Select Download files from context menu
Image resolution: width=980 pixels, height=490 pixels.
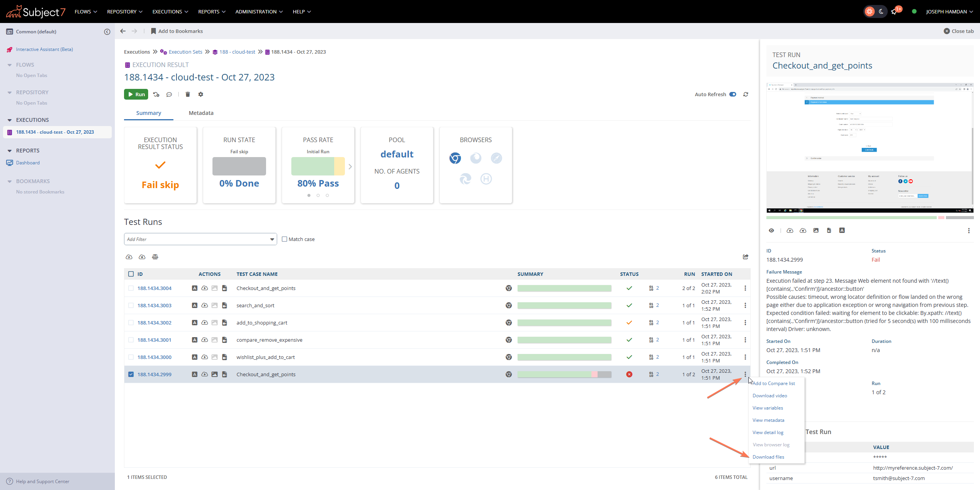(768, 457)
